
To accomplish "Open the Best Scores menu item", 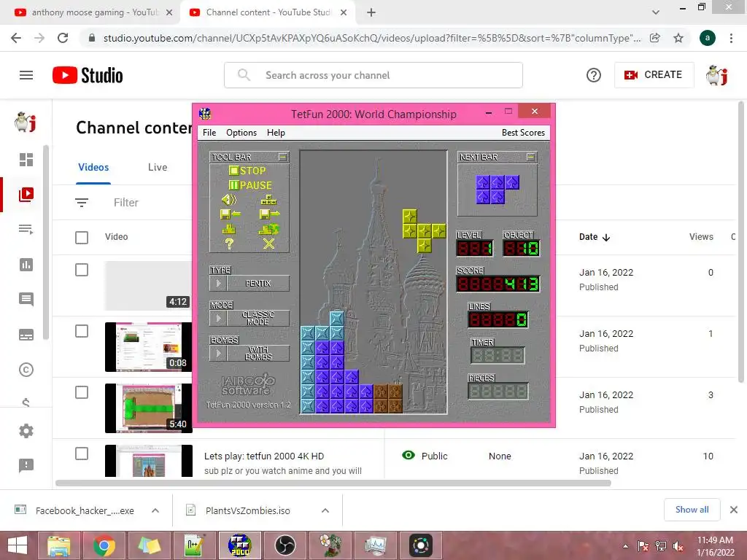I will coord(523,133).
